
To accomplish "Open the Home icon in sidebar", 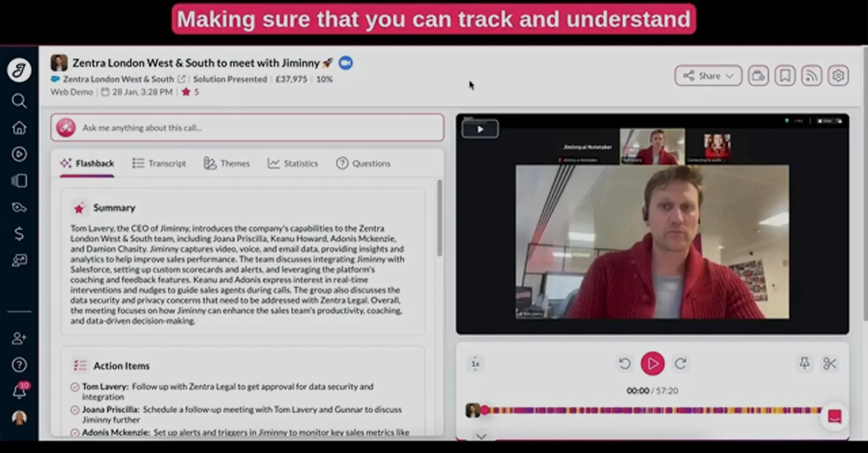I will [19, 128].
